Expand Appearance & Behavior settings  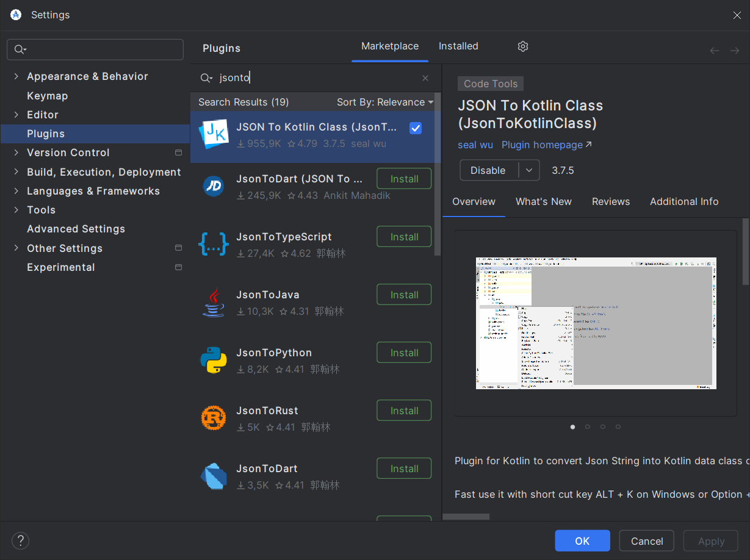[x=16, y=76]
